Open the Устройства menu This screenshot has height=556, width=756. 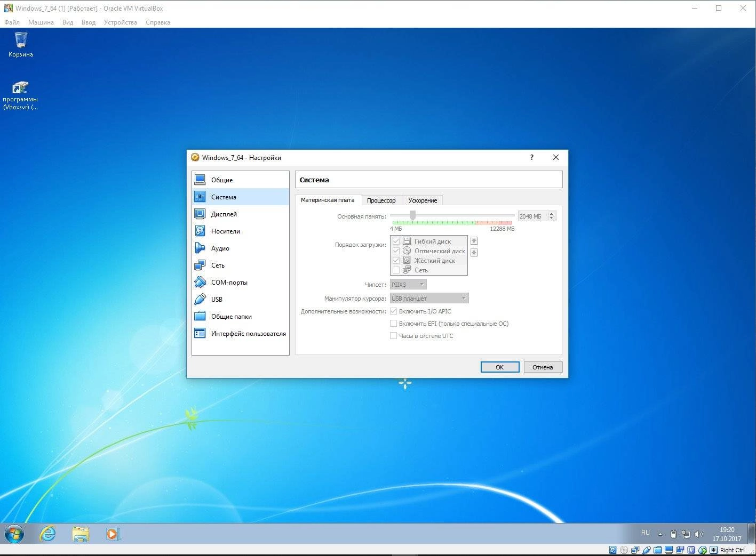point(121,22)
